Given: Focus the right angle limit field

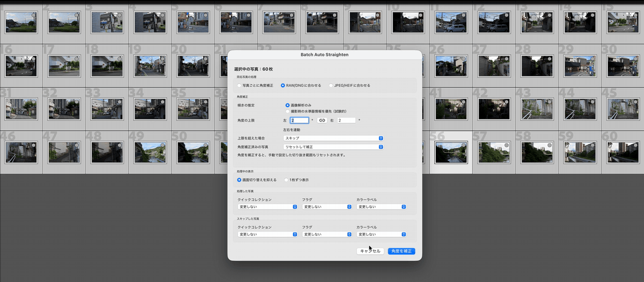Looking at the screenshot, I should (346, 120).
